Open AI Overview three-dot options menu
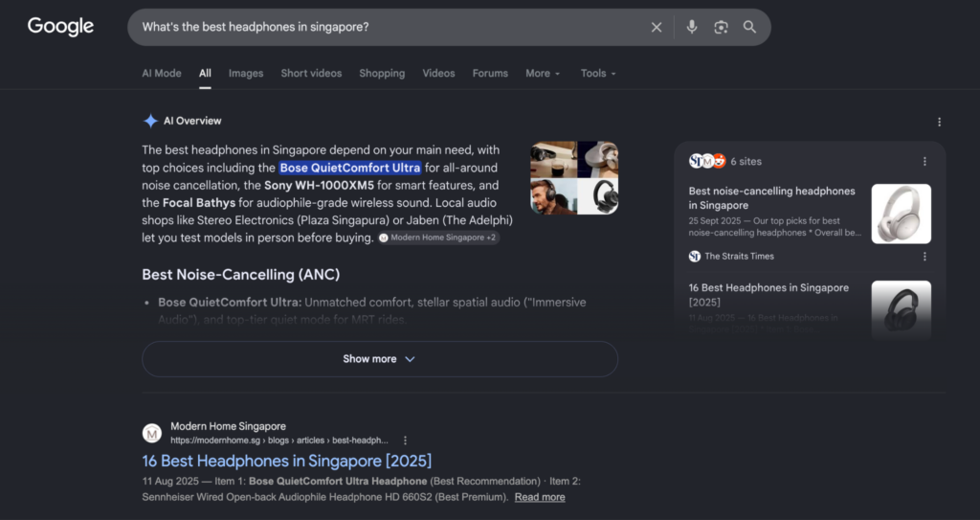Image resolution: width=980 pixels, height=520 pixels. (x=939, y=122)
